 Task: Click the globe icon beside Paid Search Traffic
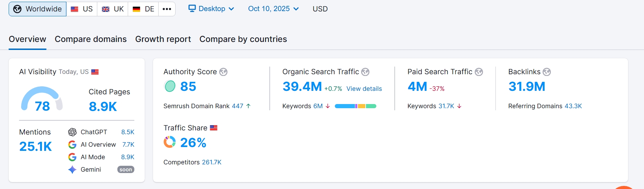[479, 72]
